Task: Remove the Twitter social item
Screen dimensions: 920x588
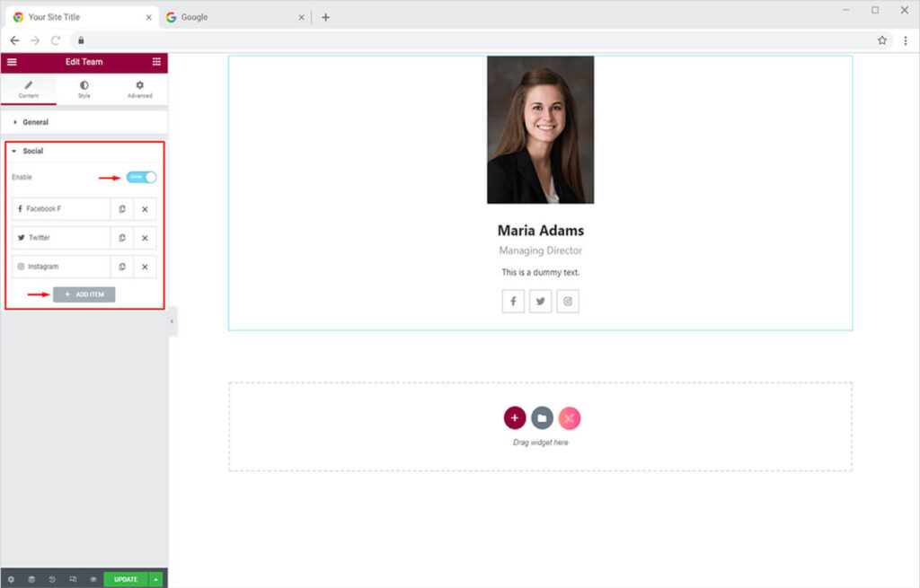Action: 145,238
